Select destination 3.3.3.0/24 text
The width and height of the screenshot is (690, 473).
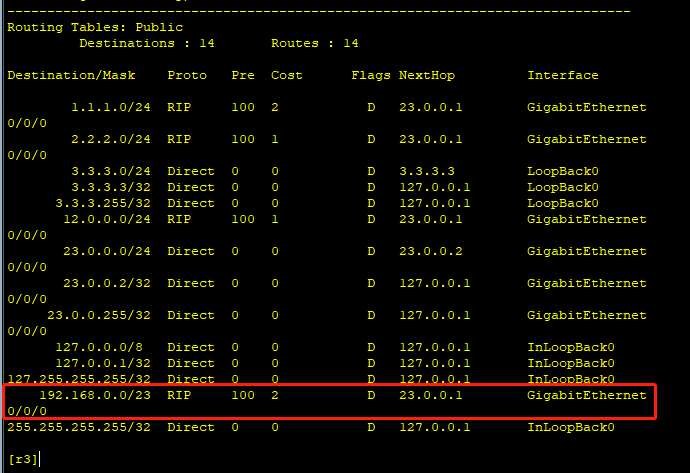110,171
